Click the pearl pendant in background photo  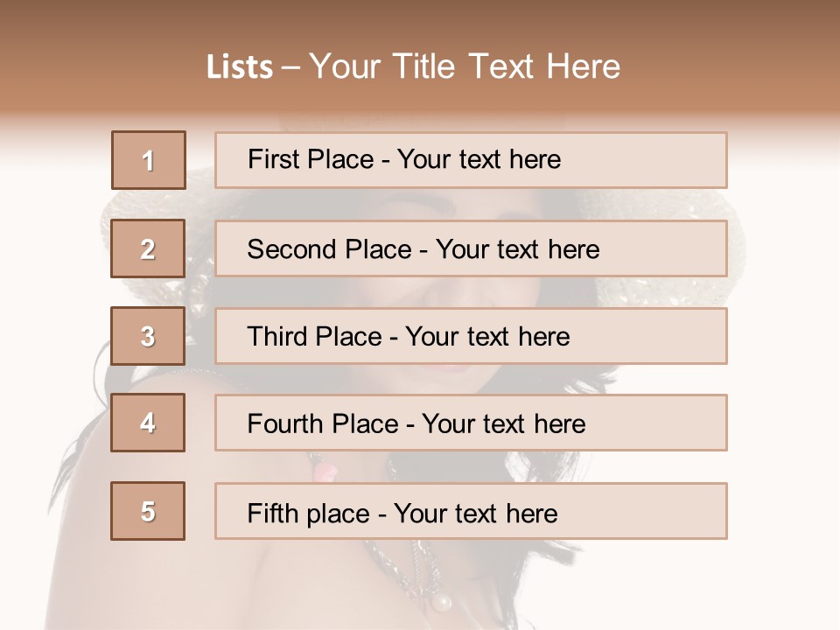pos(442,603)
